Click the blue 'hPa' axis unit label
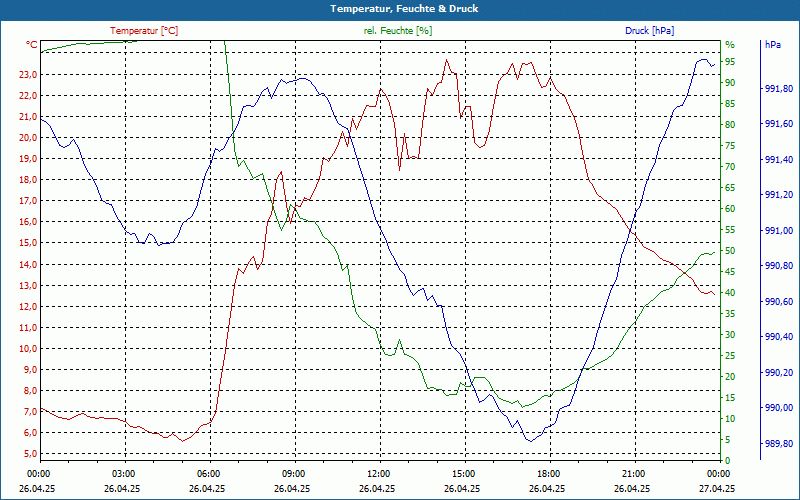 [x=772, y=45]
